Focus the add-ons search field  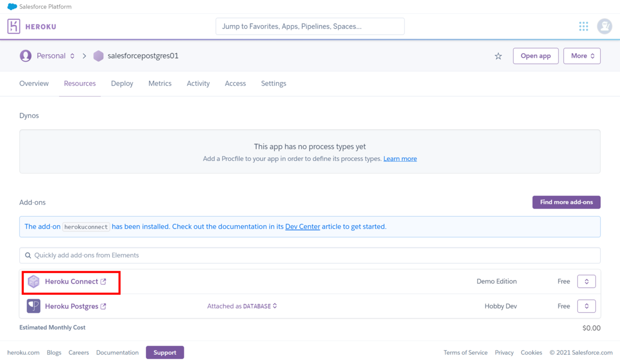tap(310, 255)
